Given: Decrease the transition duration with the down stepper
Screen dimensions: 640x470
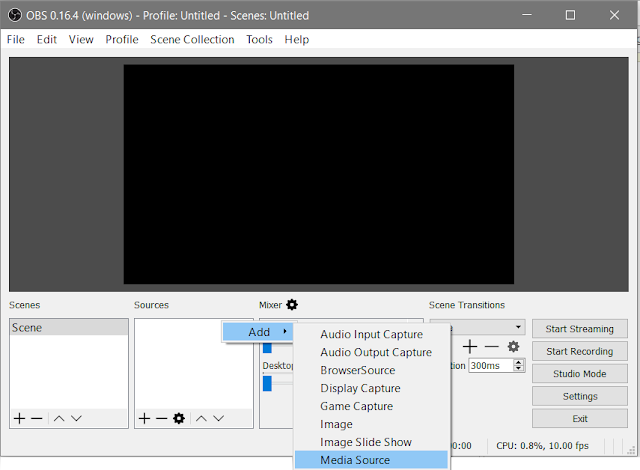Looking at the screenshot, I should pos(518,368).
